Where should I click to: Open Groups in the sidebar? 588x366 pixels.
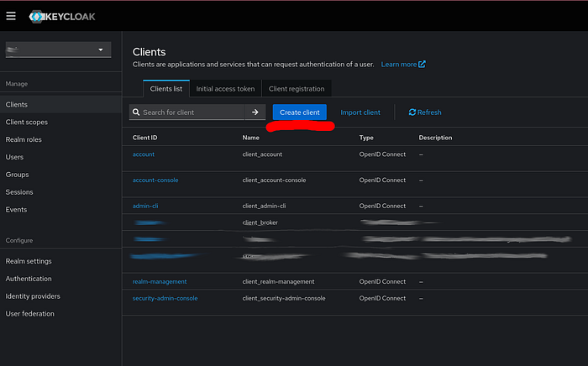(x=60, y=175)
